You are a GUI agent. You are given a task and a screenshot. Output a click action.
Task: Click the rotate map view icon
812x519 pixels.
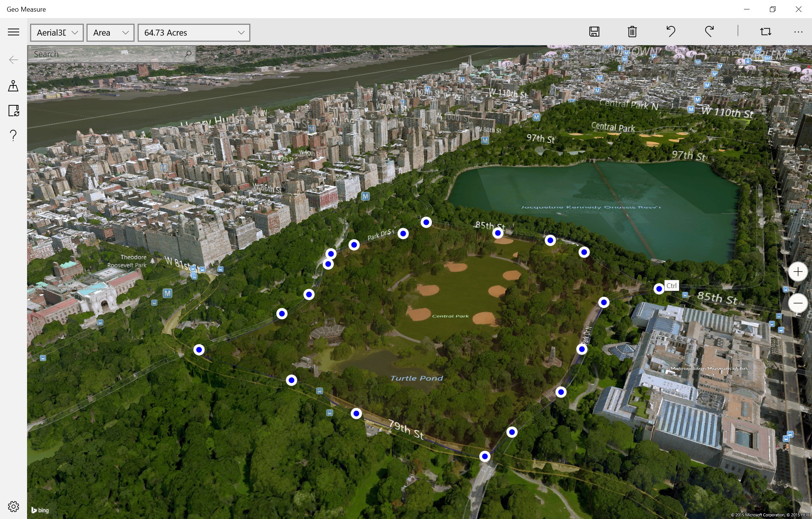765,32
